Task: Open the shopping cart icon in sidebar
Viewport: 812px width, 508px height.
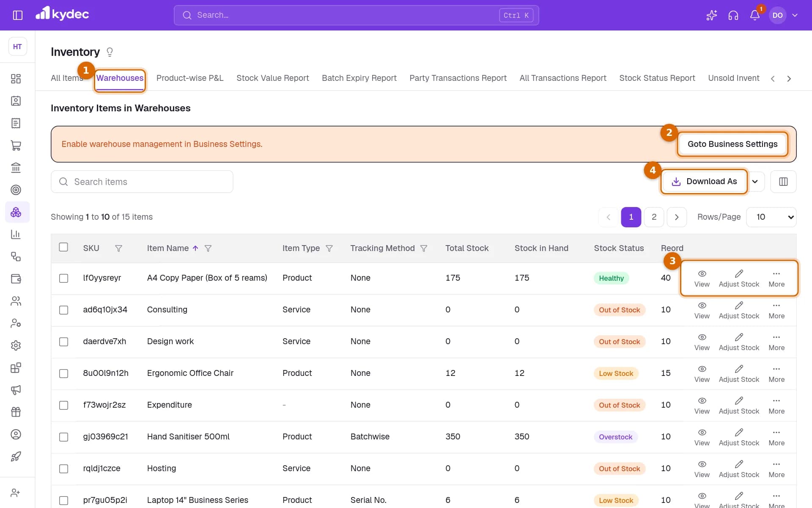Action: point(16,145)
